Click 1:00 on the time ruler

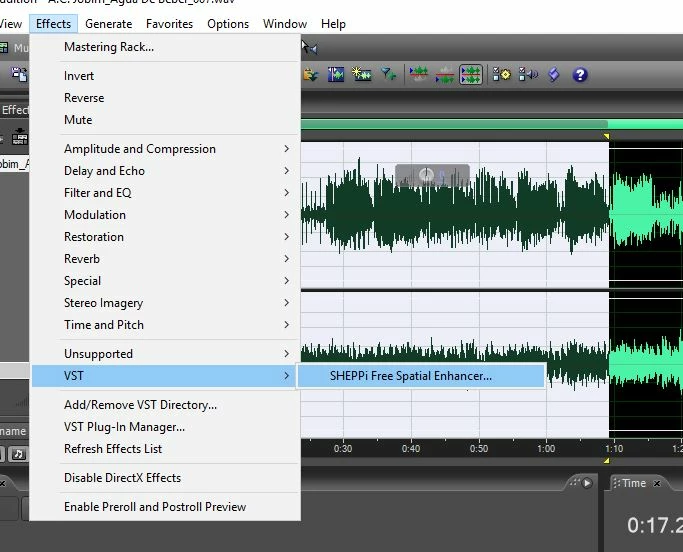(546, 449)
